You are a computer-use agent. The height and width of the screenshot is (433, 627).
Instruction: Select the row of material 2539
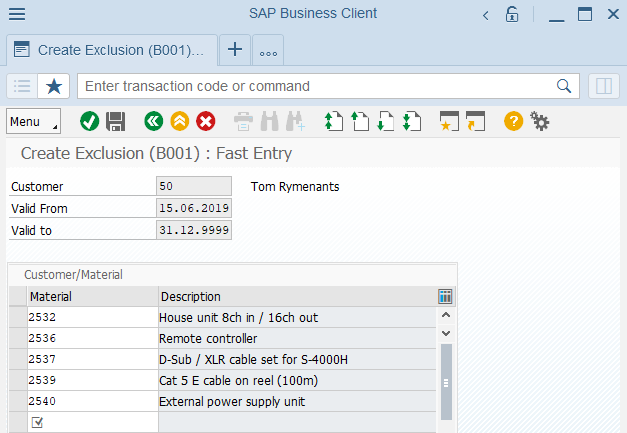pos(18,380)
